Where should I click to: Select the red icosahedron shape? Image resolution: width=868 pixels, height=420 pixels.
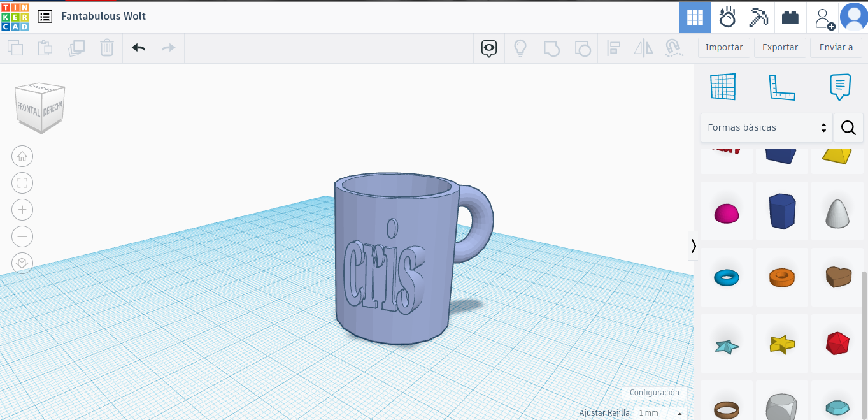pos(837,344)
